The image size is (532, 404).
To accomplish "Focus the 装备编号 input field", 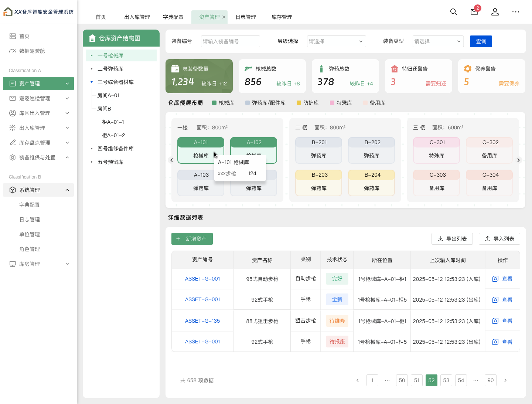I will pyautogui.click(x=231, y=41).
